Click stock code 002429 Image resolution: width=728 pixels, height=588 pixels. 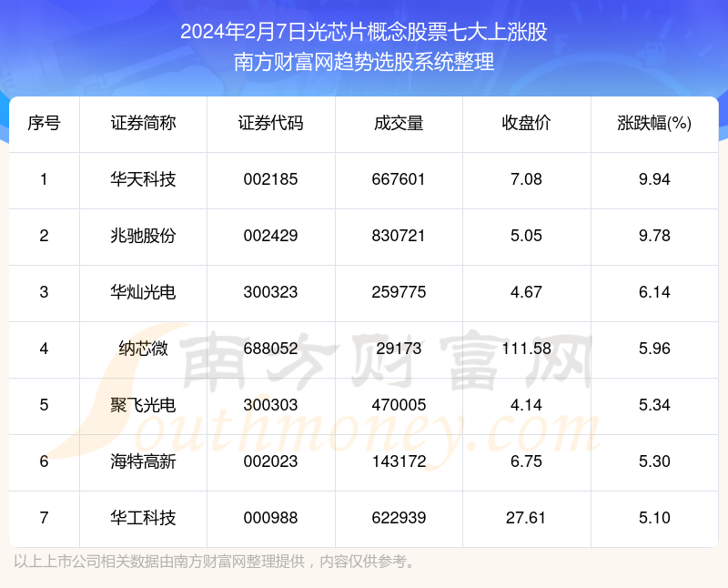(270, 236)
